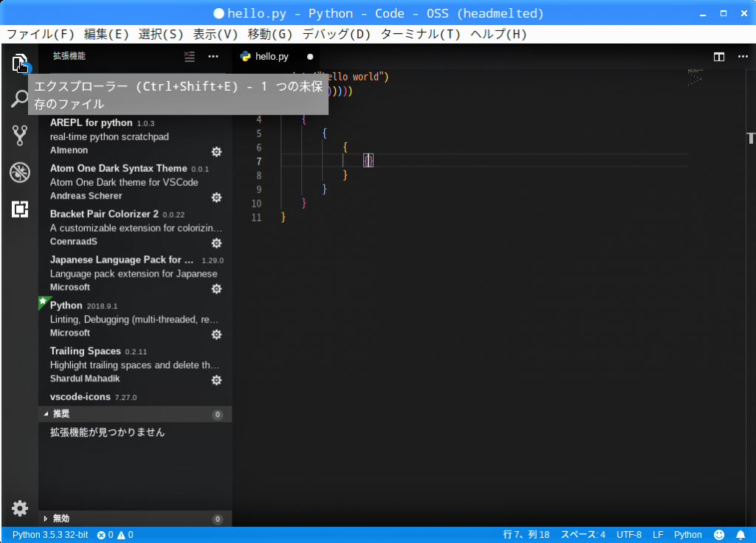This screenshot has width=756, height=543.
Task: Open the 表示(V) menu
Action: pos(216,34)
